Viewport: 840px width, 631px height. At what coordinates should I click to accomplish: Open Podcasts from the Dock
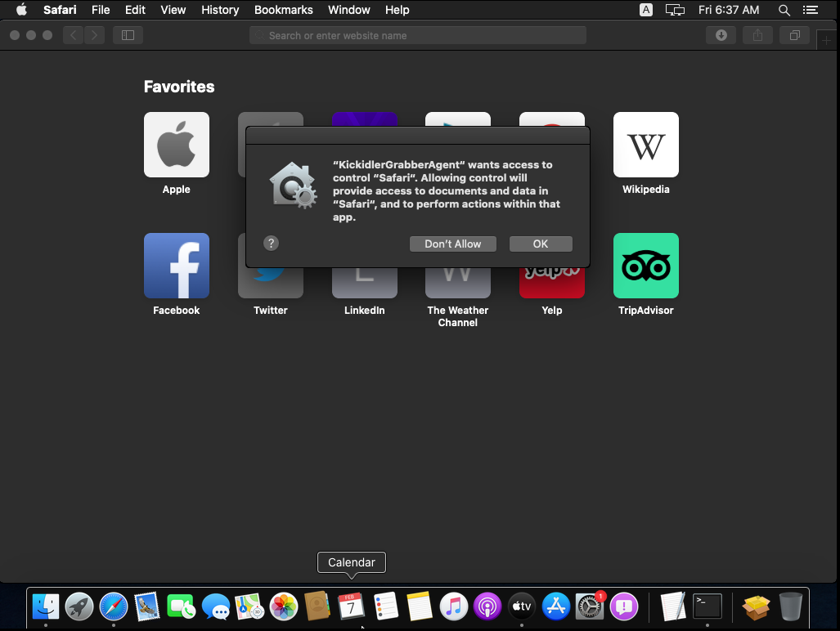click(487, 607)
